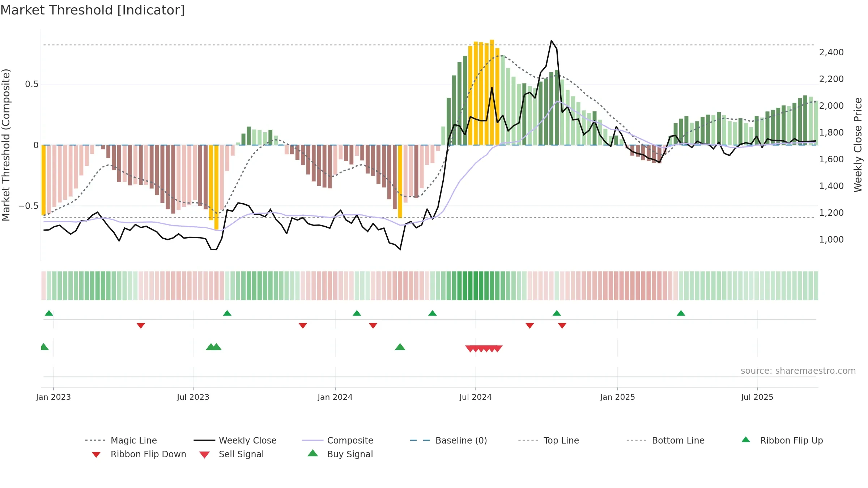Click the Jul 2024 x-axis label

[476, 397]
